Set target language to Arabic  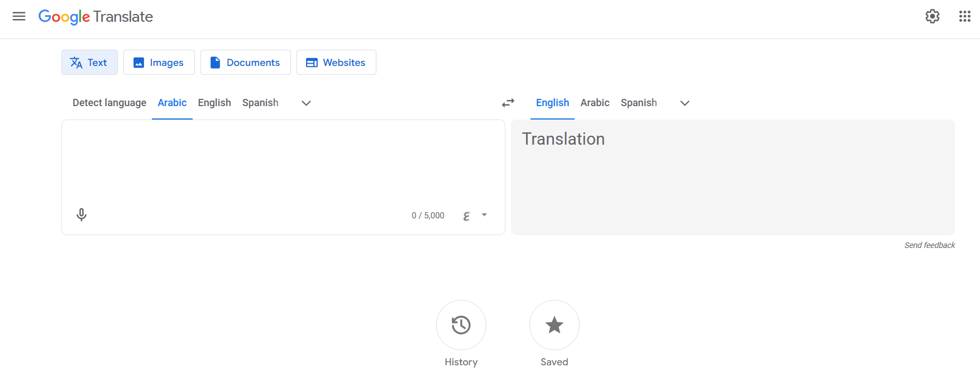pos(595,103)
